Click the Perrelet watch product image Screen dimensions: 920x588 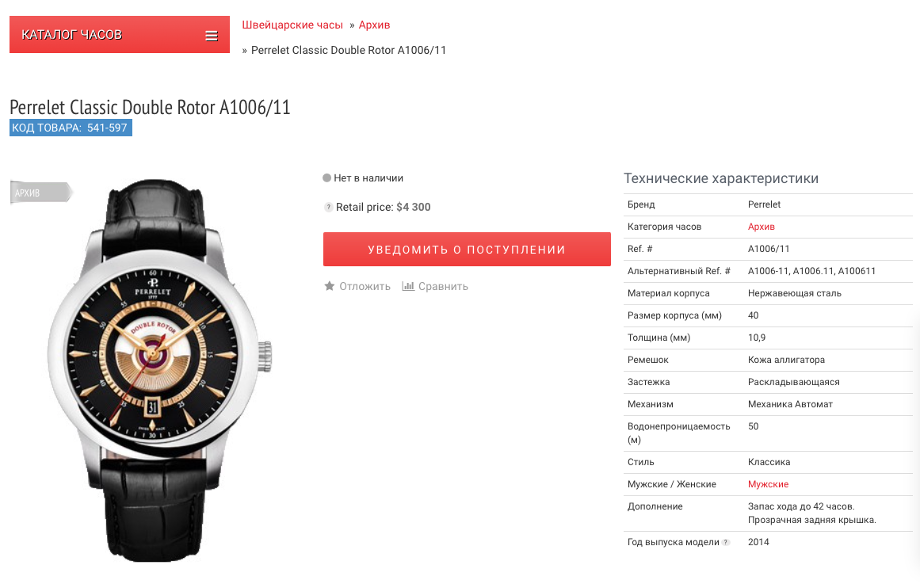tap(158, 370)
